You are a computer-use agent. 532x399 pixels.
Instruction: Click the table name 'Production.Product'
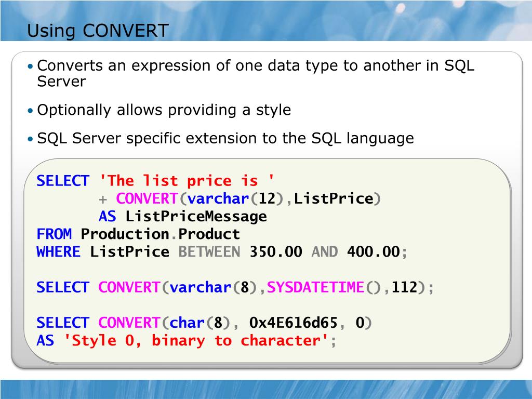pos(160,234)
